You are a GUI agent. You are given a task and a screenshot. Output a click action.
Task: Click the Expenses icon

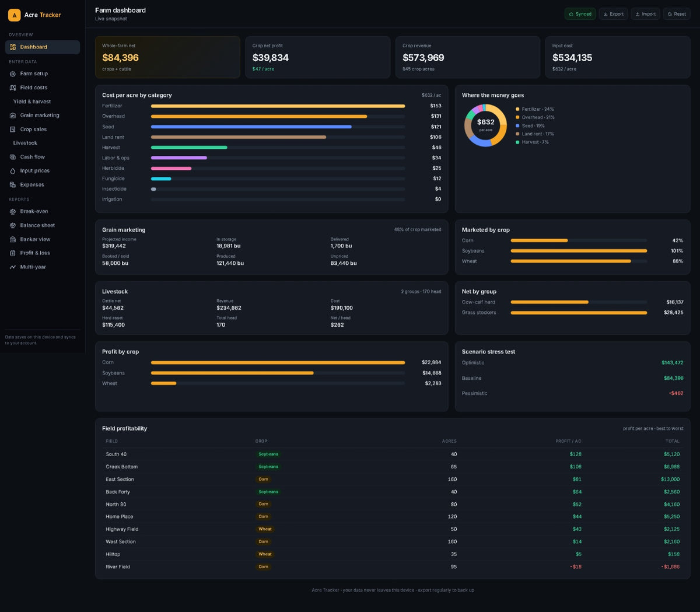pyautogui.click(x=13, y=185)
